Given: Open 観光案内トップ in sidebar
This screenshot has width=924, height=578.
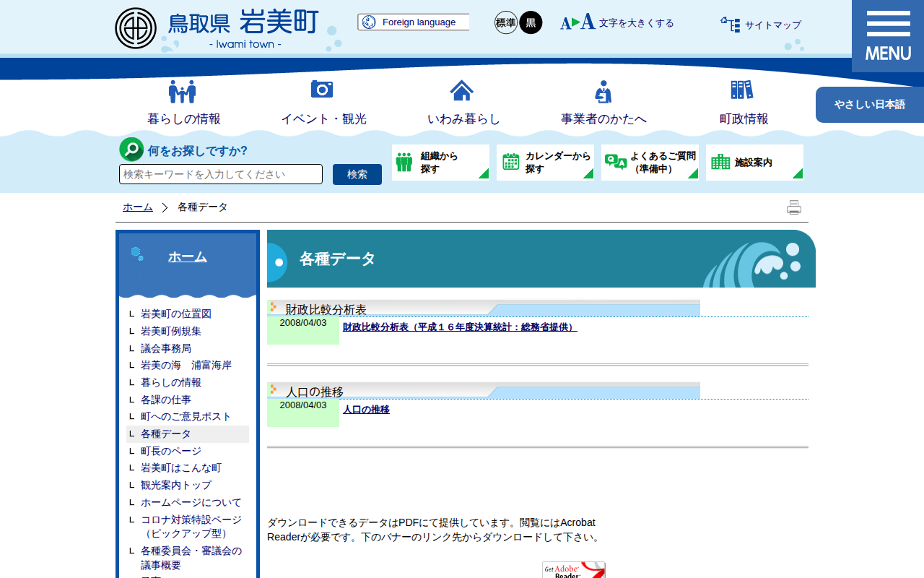Looking at the screenshot, I should tap(176, 486).
